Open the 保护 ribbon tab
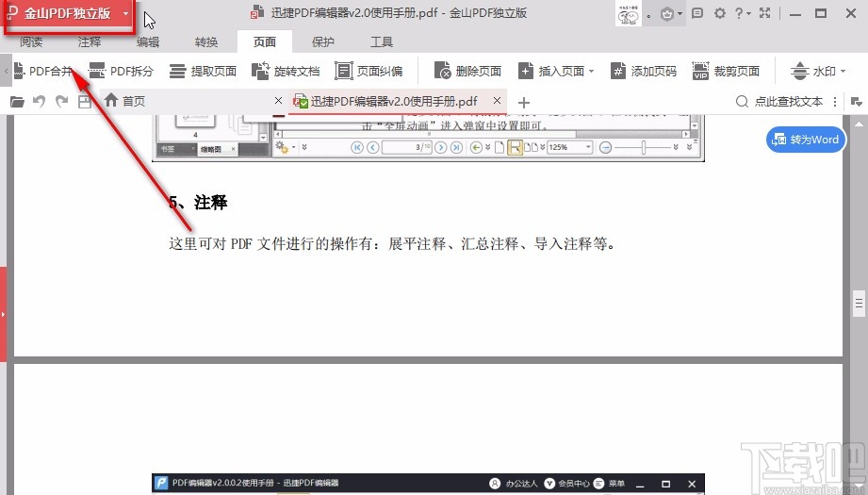 point(323,41)
